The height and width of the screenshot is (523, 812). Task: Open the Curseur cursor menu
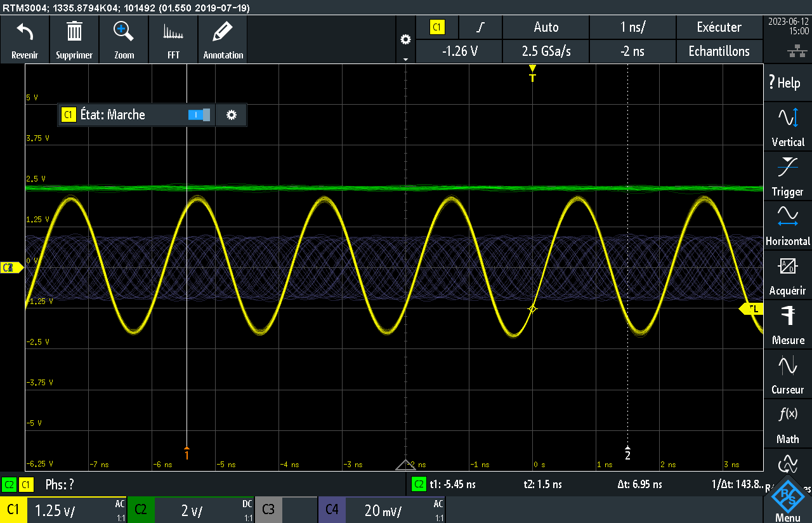point(788,374)
